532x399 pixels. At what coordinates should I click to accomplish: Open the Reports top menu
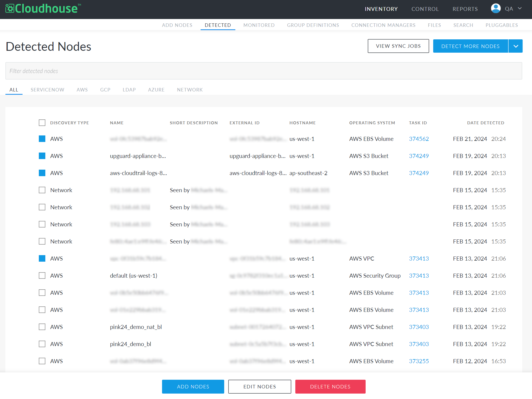[465, 9]
